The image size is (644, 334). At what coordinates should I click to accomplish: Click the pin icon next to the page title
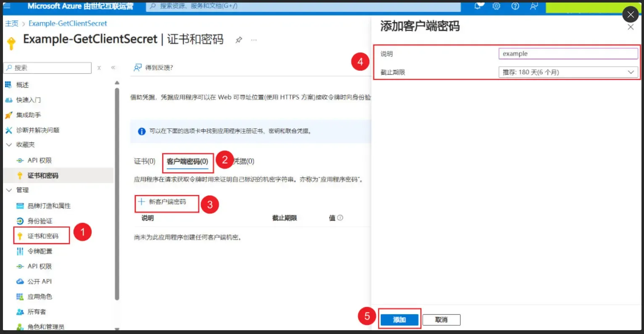[x=239, y=40]
